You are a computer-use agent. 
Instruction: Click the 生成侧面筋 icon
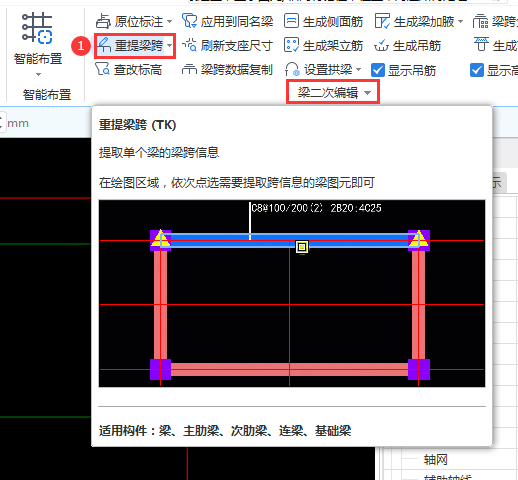click(291, 21)
